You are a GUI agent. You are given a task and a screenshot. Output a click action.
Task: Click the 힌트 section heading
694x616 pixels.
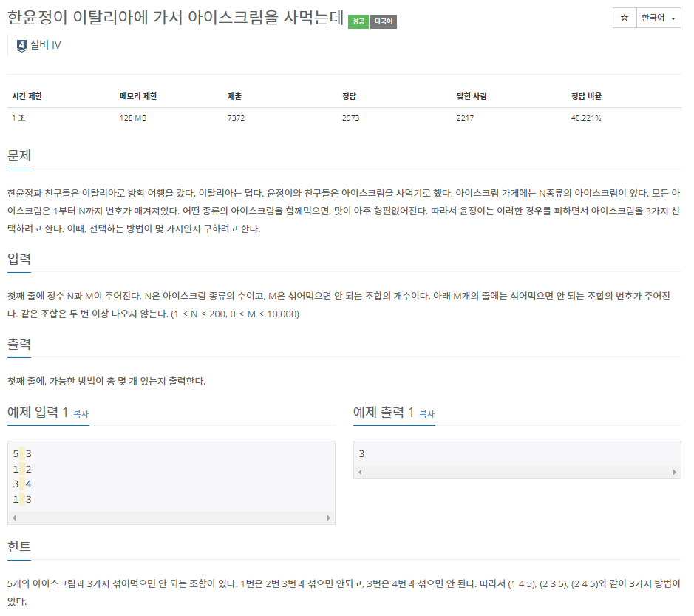click(19, 546)
